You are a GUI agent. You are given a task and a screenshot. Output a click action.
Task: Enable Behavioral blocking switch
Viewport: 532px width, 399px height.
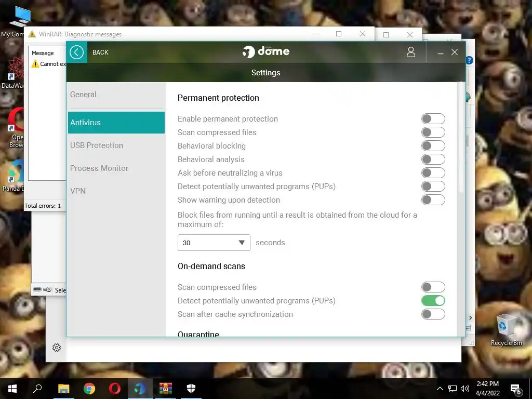tap(433, 146)
